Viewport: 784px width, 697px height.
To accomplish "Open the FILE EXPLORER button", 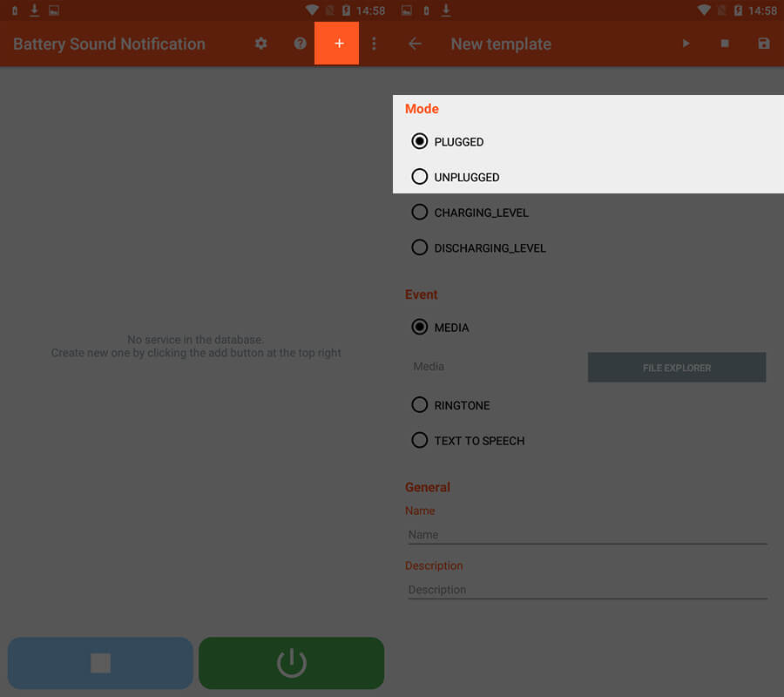I will tap(677, 368).
